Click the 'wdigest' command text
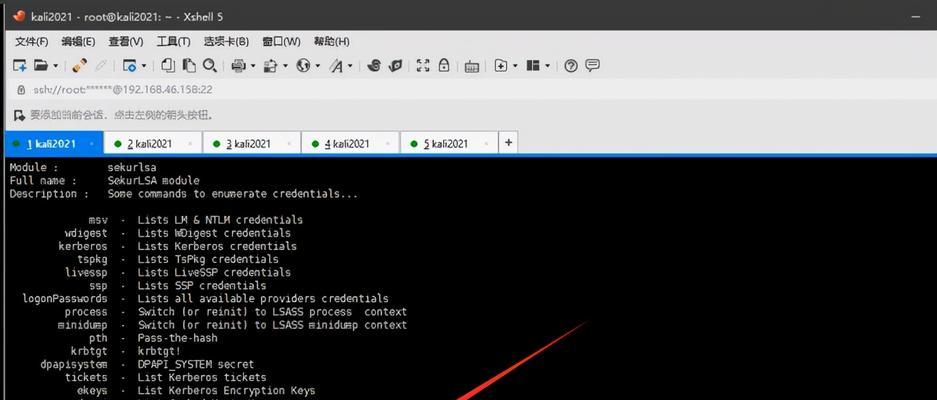 point(86,233)
